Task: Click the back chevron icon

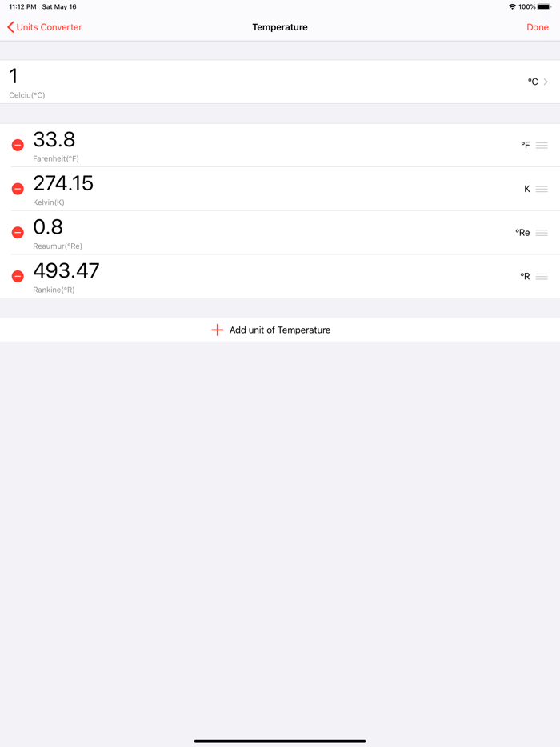Action: click(9, 26)
